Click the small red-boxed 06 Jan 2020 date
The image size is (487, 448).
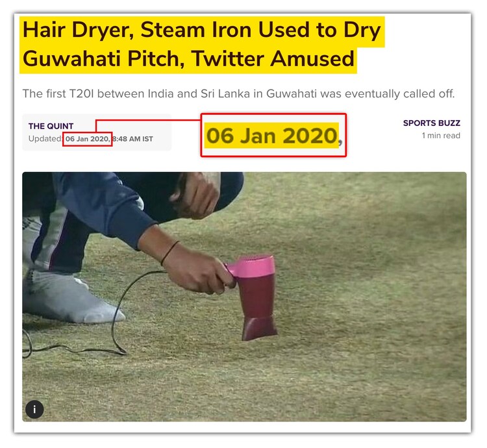pyautogui.click(x=87, y=139)
